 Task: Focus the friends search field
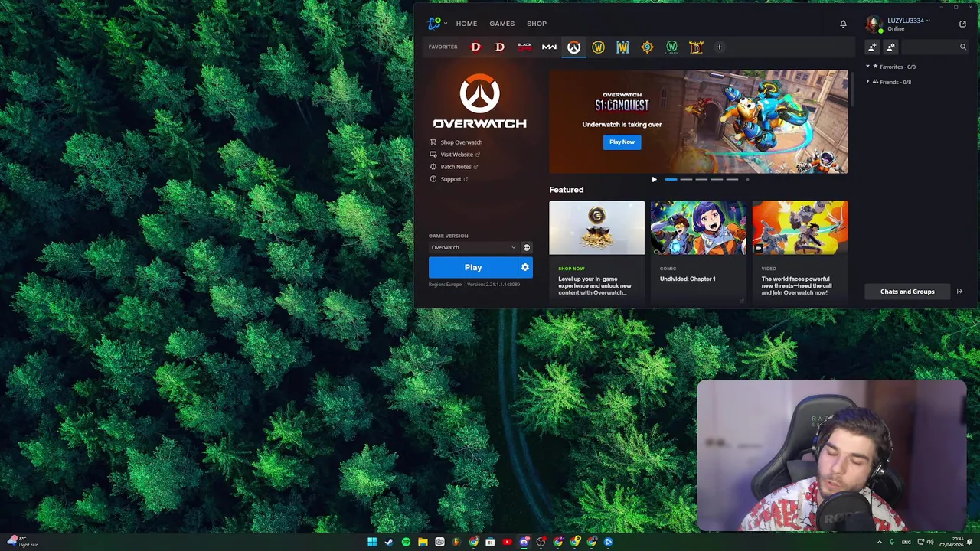pyautogui.click(x=935, y=47)
